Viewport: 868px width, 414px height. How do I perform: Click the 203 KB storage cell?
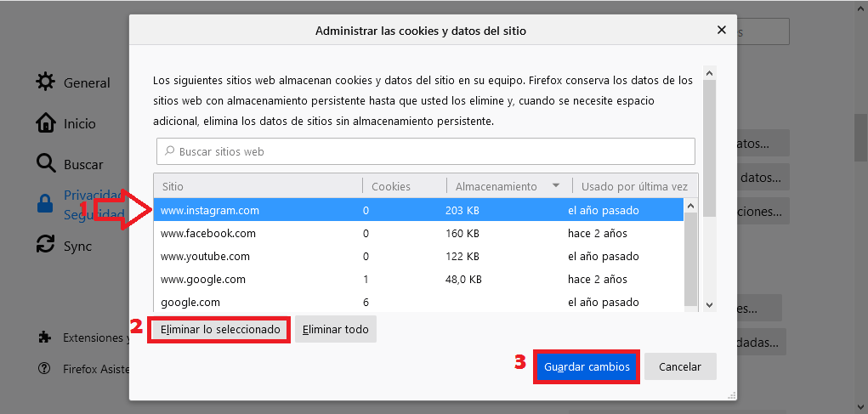462,210
